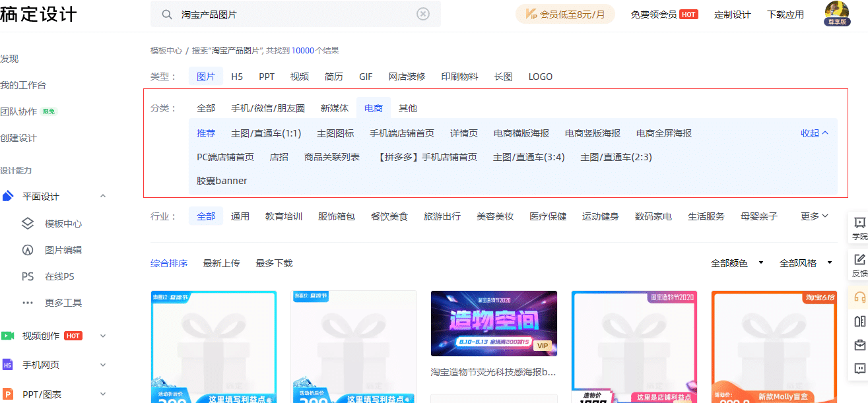Open 学院 from right floating bar
868x403 pixels.
(859, 228)
